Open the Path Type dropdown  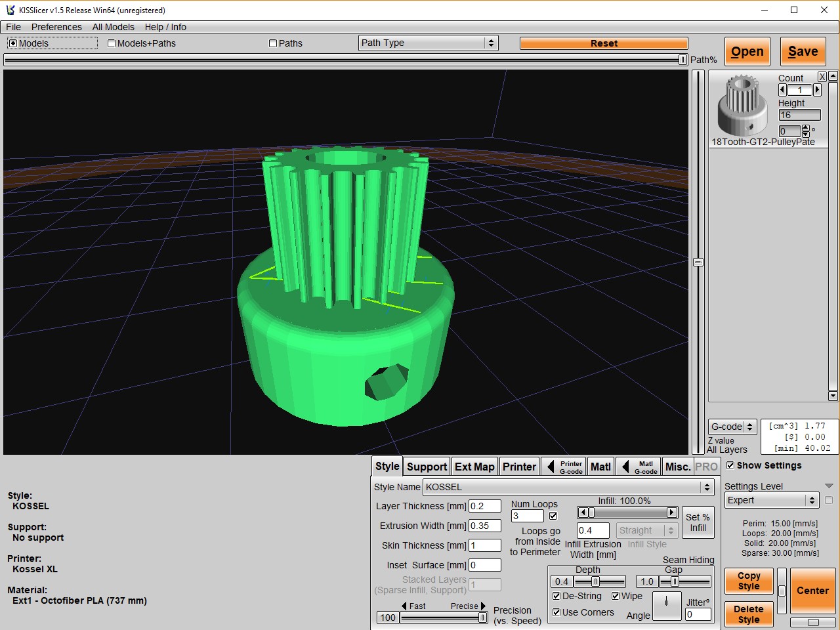click(429, 43)
